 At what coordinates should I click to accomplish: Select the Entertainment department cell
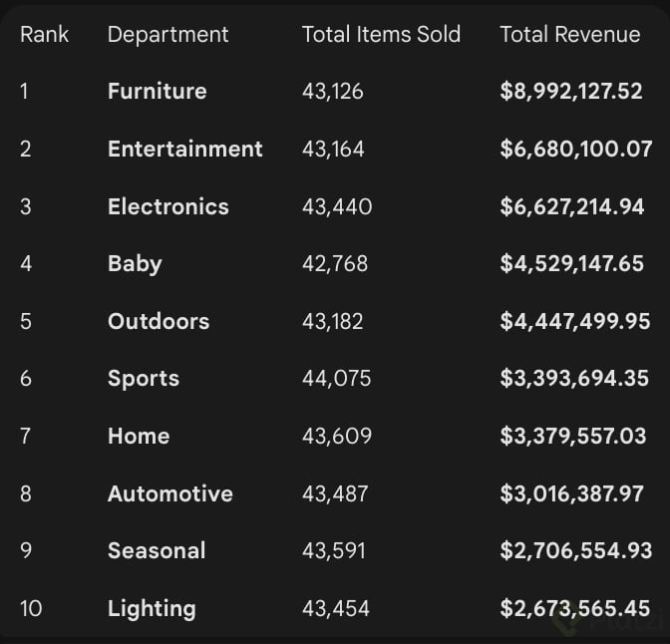point(184,150)
